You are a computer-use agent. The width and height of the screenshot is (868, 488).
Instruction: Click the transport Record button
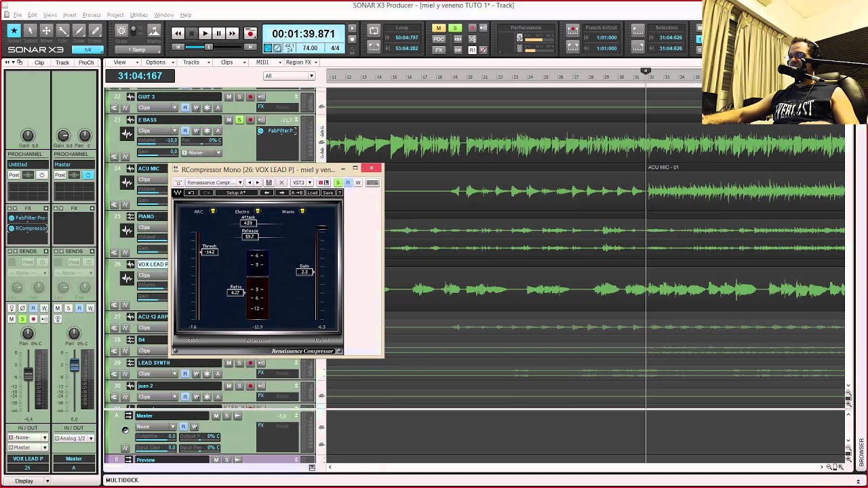[x=250, y=33]
